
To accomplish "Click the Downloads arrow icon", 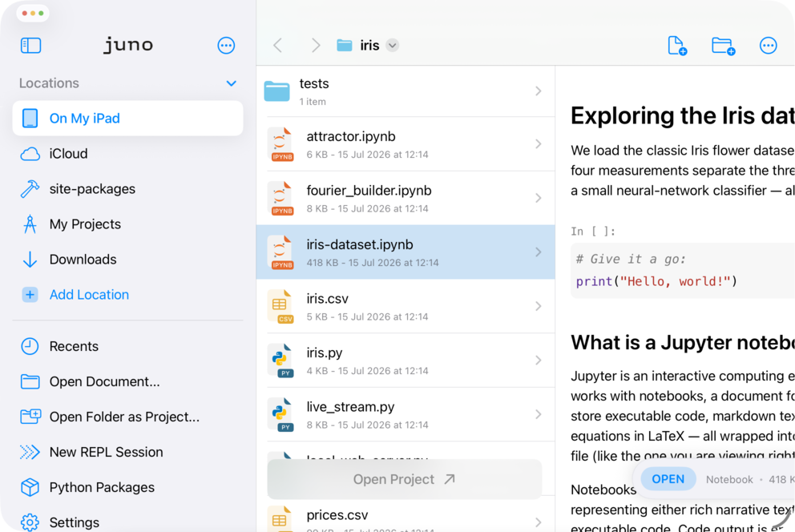I will tap(30, 260).
